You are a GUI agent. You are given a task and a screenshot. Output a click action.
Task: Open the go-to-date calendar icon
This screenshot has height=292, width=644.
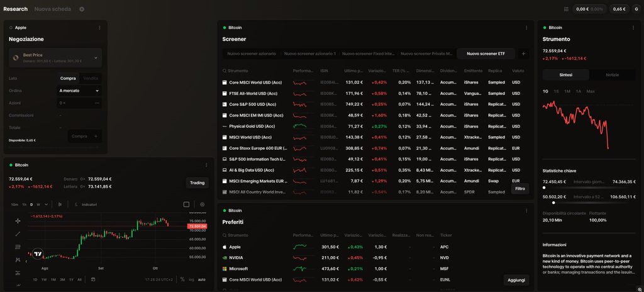click(93, 279)
